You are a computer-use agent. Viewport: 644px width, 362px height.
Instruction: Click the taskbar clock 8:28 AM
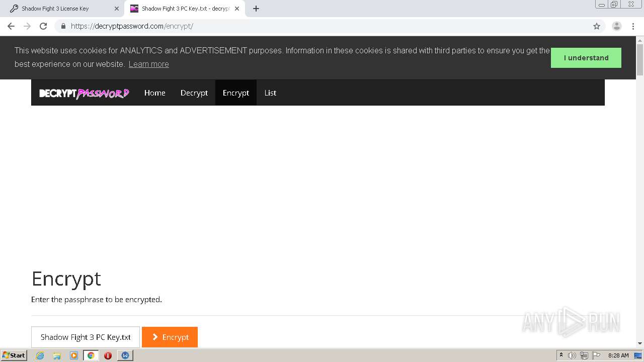618,355
